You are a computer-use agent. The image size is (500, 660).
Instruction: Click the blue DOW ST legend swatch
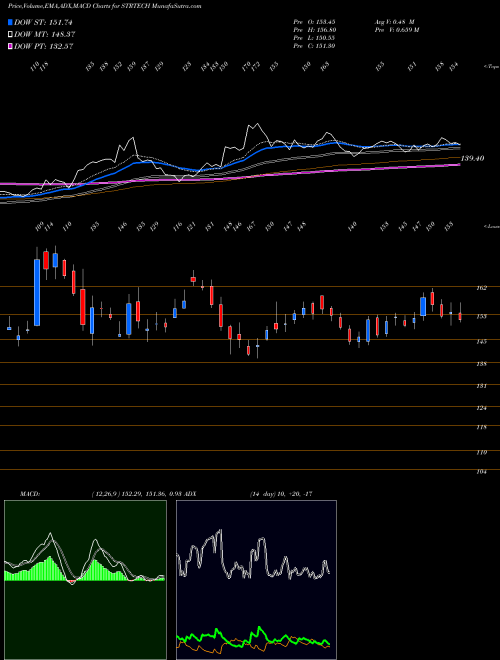click(10, 22)
